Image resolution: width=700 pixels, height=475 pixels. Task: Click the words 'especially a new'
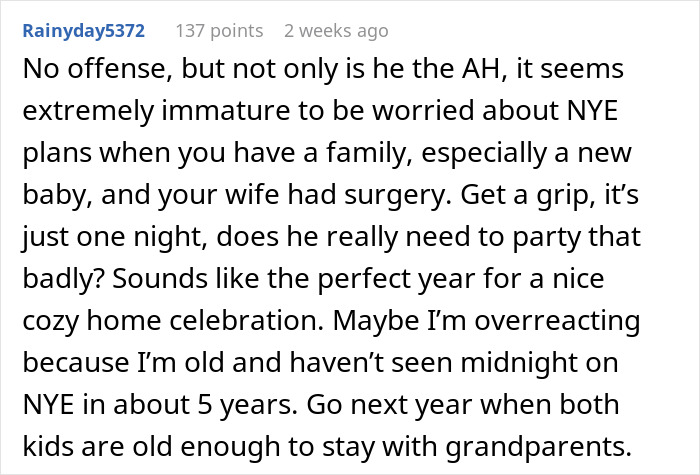526,153
